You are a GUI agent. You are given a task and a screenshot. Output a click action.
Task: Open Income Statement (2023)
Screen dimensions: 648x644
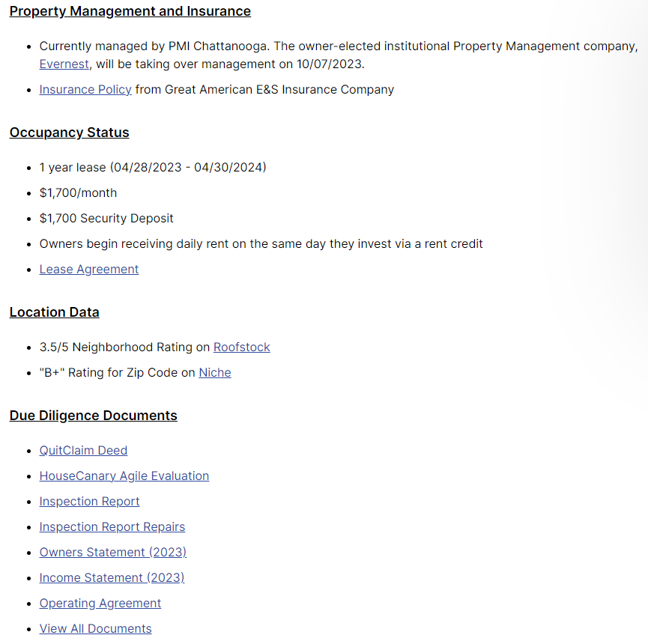(112, 578)
